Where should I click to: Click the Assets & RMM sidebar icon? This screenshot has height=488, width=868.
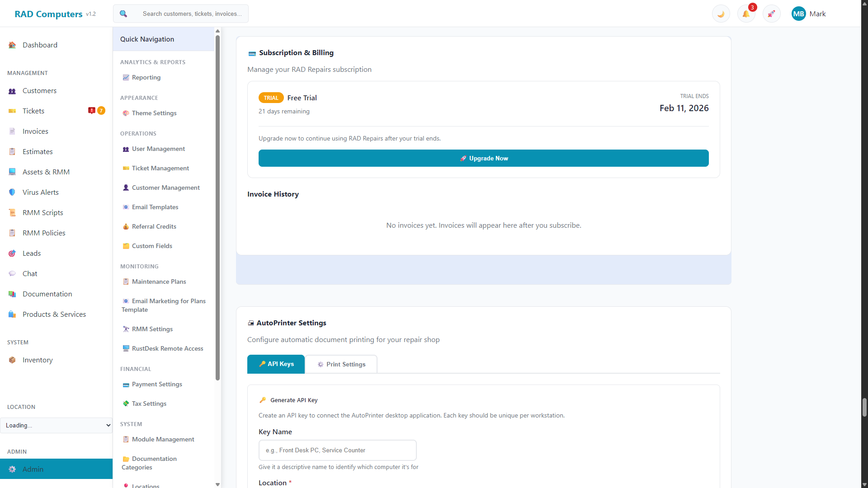click(x=12, y=172)
